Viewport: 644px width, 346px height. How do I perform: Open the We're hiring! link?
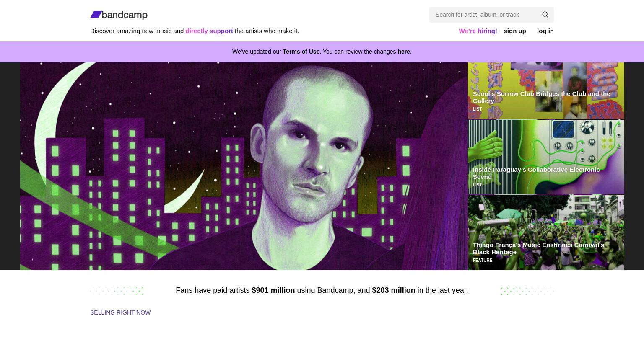point(478,31)
